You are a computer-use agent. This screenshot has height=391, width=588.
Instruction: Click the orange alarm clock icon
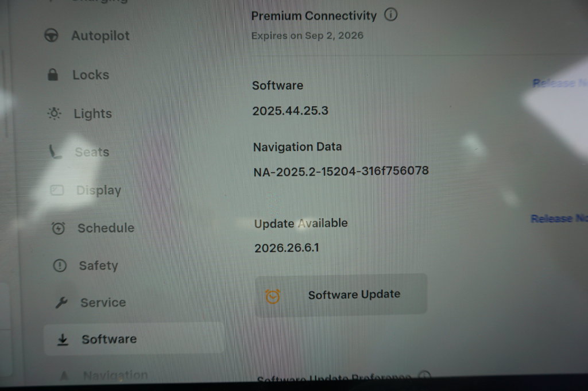(273, 296)
